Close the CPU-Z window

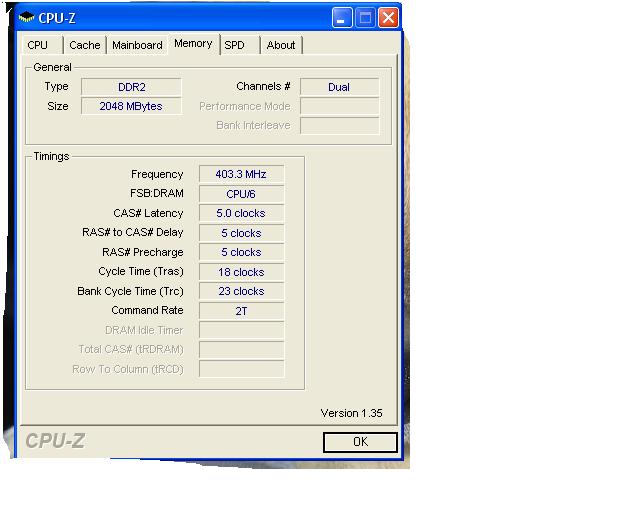pyautogui.click(x=388, y=18)
